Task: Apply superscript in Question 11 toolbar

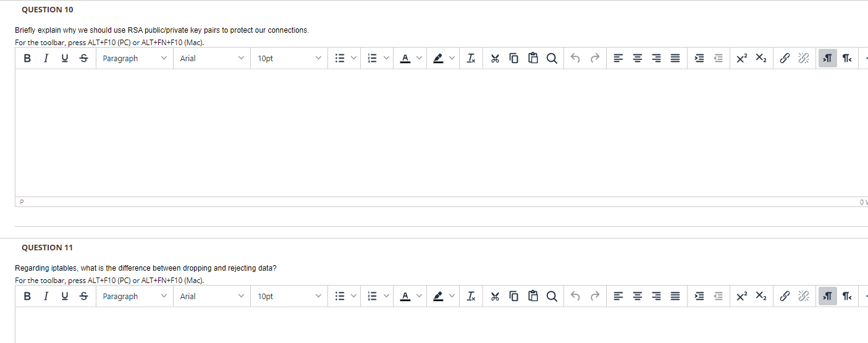Action: 742,296
